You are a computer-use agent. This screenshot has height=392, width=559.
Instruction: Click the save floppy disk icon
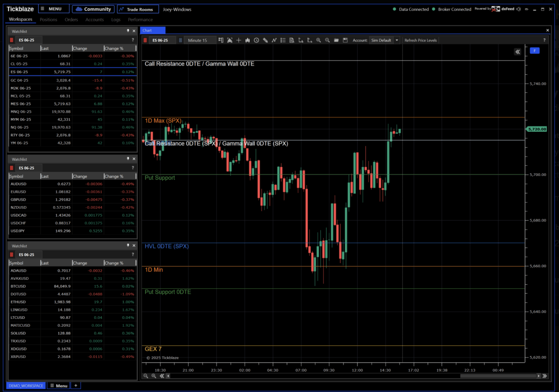(x=345, y=41)
